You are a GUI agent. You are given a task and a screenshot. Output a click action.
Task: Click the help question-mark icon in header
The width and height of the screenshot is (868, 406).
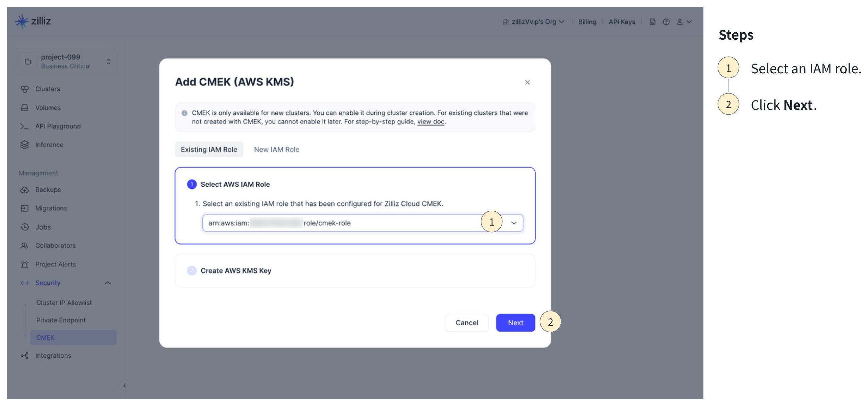(x=666, y=22)
